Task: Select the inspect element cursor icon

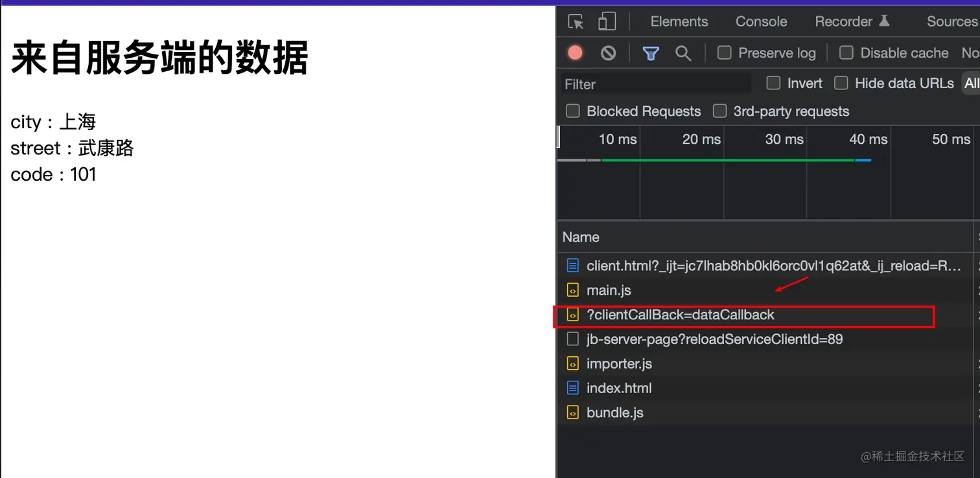Action: point(574,21)
